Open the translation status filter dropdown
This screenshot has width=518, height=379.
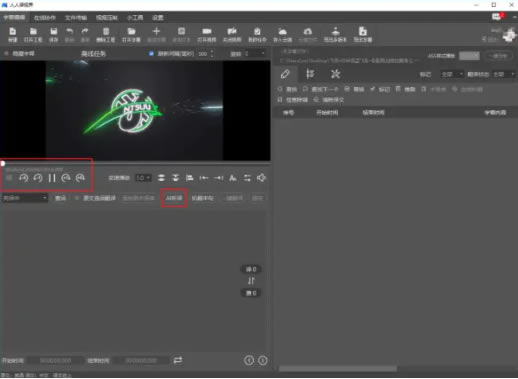(x=503, y=74)
